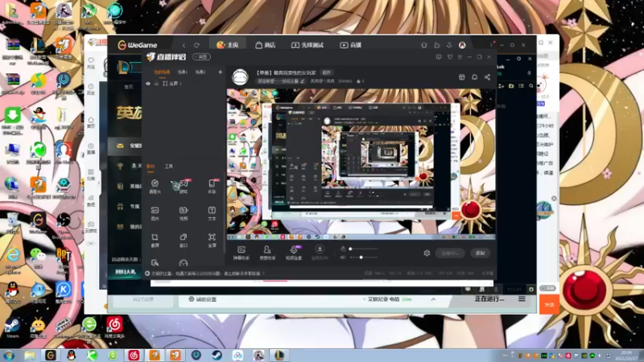
Task: Open the NetEase Cloud Music taskbar icon
Action: 134,355
